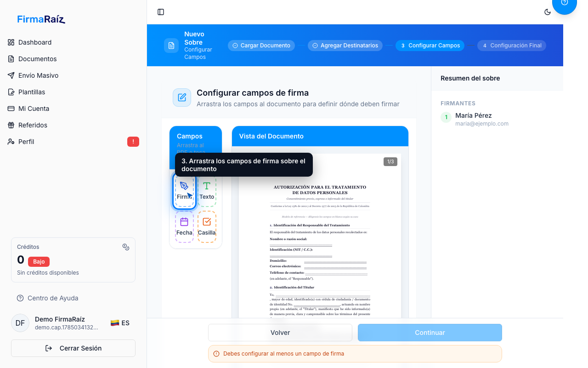
Task: Open the ES language selector
Action: [x=120, y=323]
